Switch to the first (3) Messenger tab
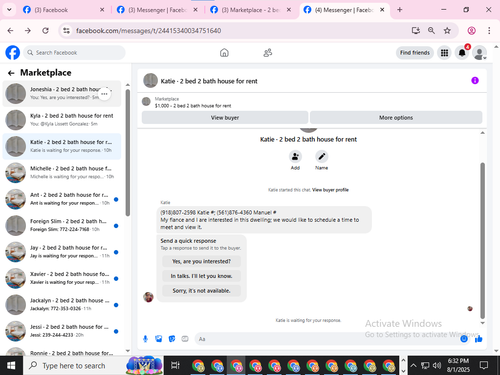This screenshot has width=500, height=375. pos(158,10)
